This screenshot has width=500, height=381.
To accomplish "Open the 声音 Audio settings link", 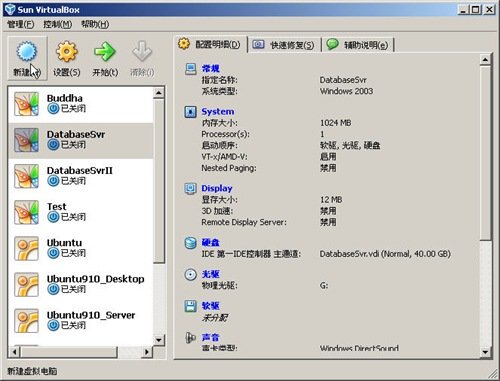I will pos(210,337).
